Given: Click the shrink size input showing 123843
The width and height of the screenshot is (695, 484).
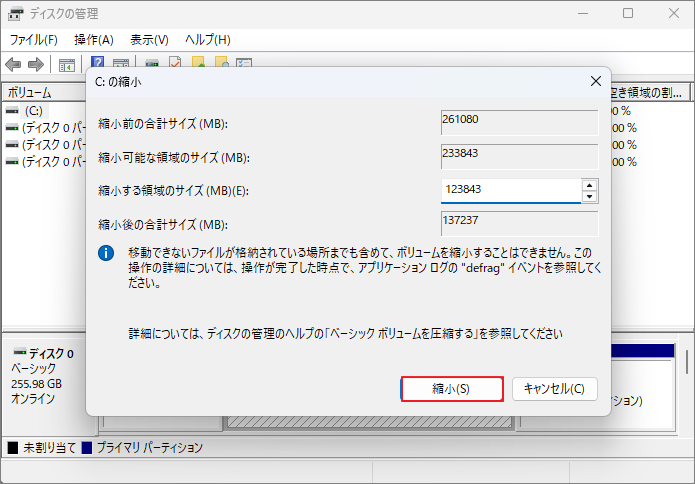Looking at the screenshot, I should pyautogui.click(x=511, y=191).
